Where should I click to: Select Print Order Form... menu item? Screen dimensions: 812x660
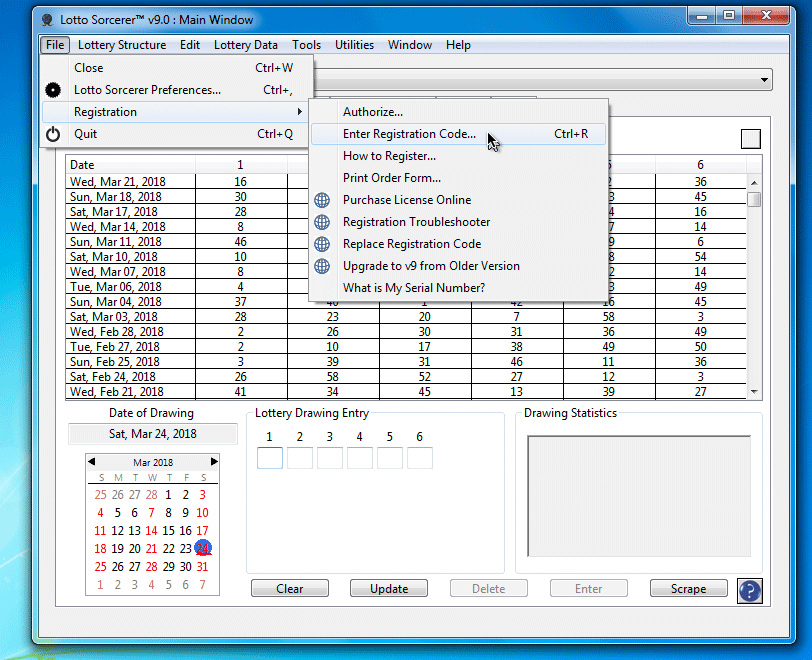(458, 178)
